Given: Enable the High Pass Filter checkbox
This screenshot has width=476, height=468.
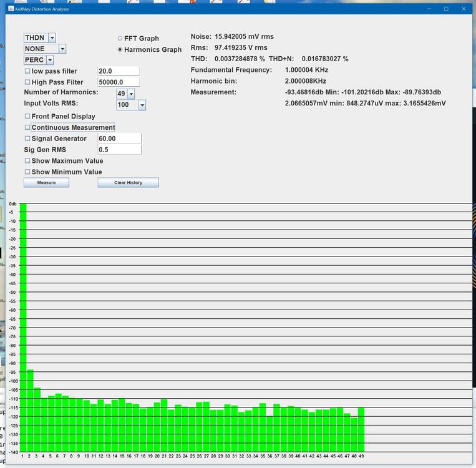Looking at the screenshot, I should [x=27, y=82].
